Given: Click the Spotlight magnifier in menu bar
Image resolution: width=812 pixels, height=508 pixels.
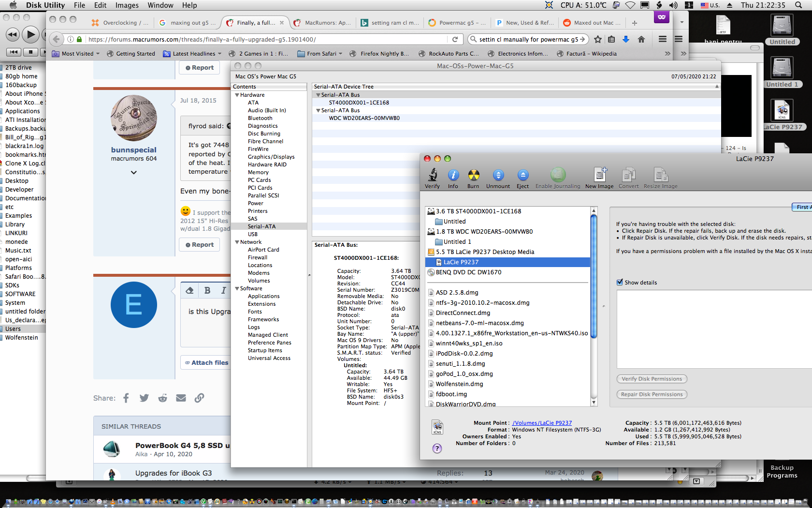Looking at the screenshot, I should pyautogui.click(x=798, y=5).
